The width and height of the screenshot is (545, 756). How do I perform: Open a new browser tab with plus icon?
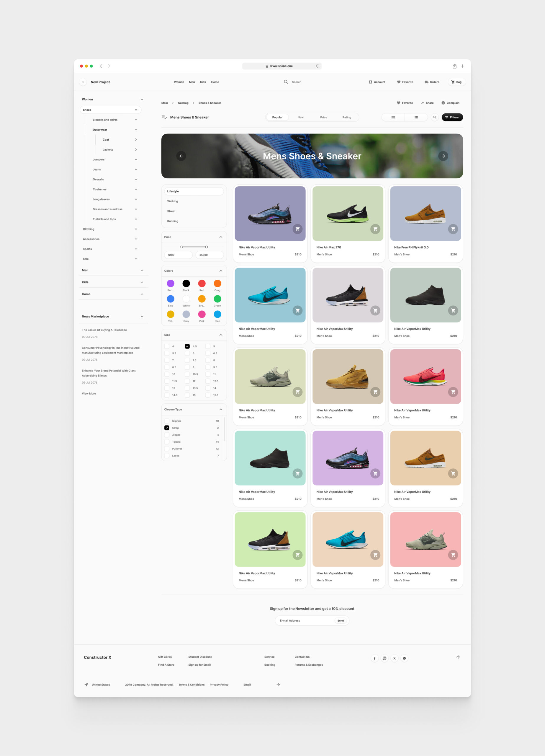tap(462, 66)
